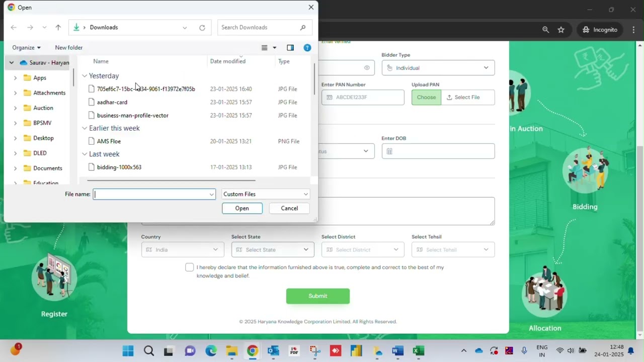The height and width of the screenshot is (362, 644).
Task: Check the declaration checkbox
Action: [189, 267]
